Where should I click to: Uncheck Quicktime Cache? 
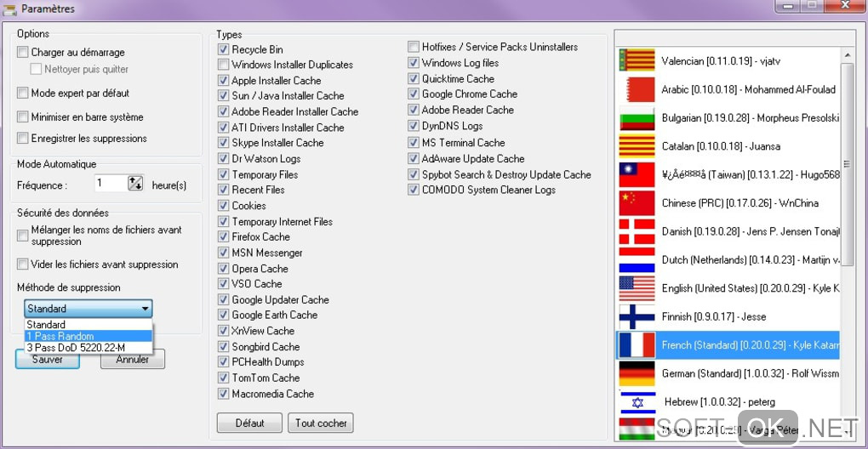point(414,78)
